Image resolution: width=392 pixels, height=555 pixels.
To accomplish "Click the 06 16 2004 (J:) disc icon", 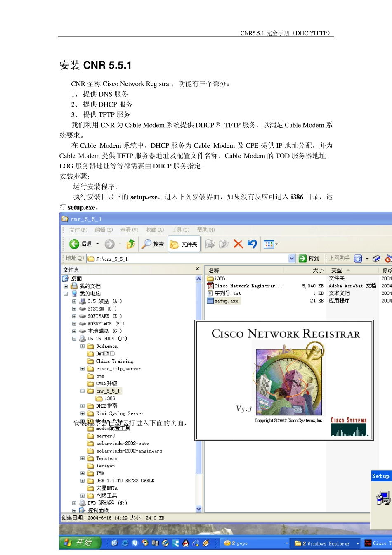I will pos(83,338).
